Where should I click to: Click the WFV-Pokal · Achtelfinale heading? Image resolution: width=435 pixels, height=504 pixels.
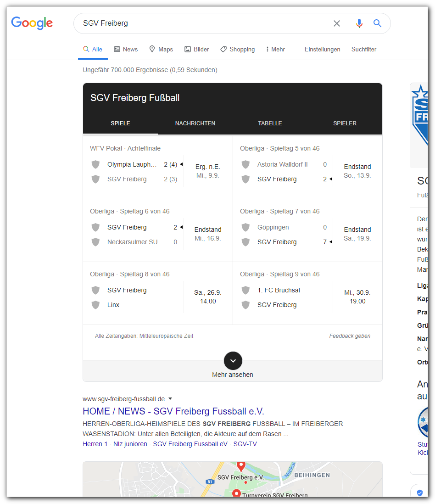[125, 149]
